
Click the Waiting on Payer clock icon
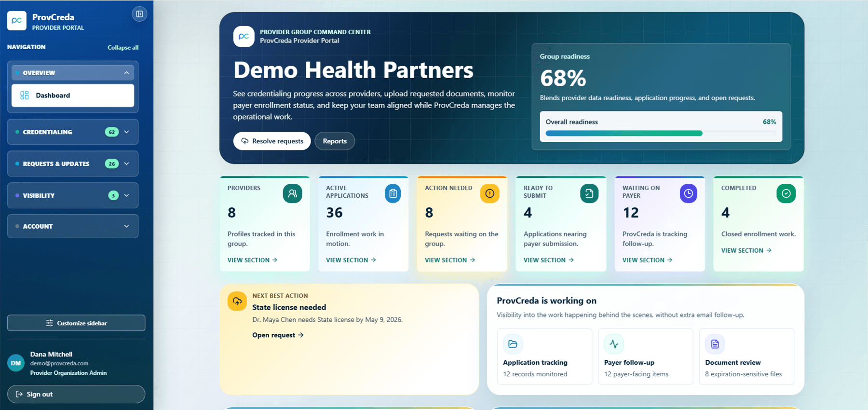click(689, 193)
